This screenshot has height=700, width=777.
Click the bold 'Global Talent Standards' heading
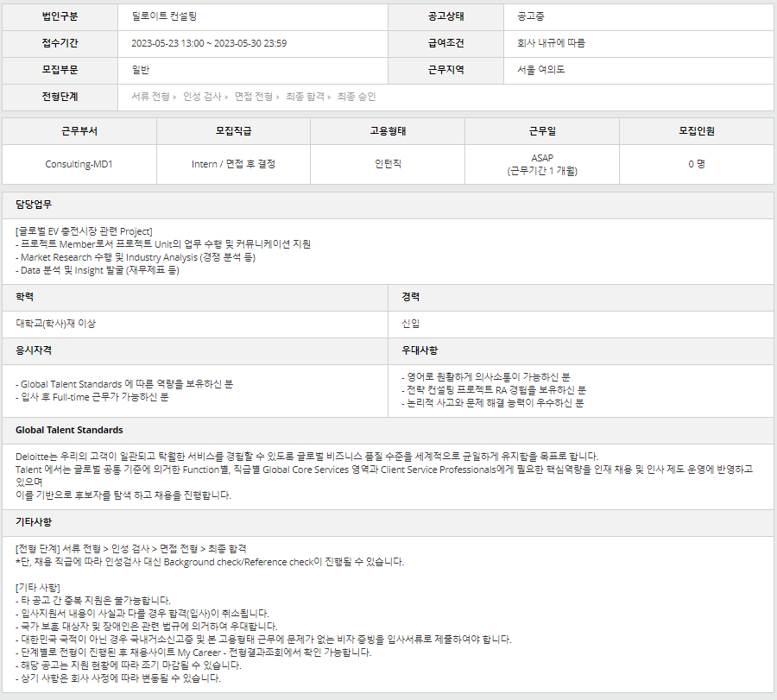[x=69, y=430]
